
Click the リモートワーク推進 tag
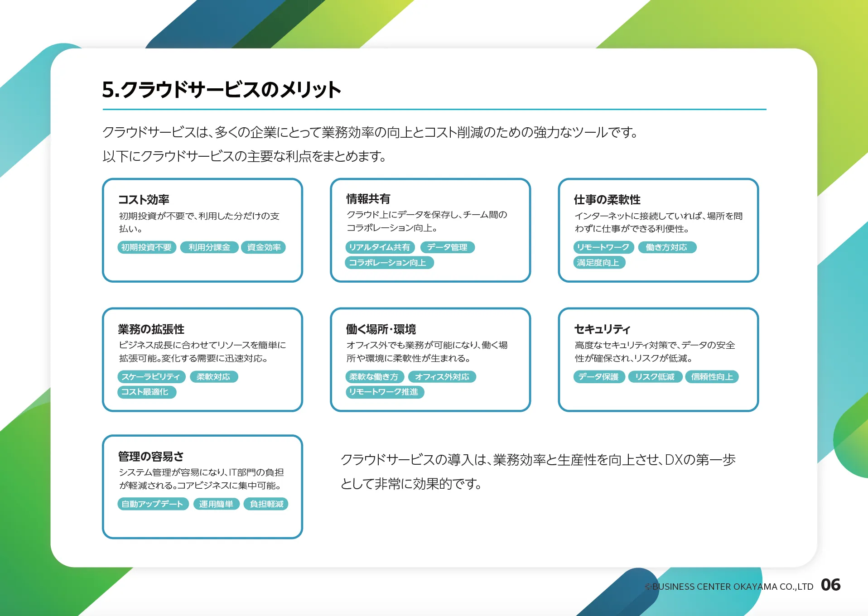pos(385,392)
